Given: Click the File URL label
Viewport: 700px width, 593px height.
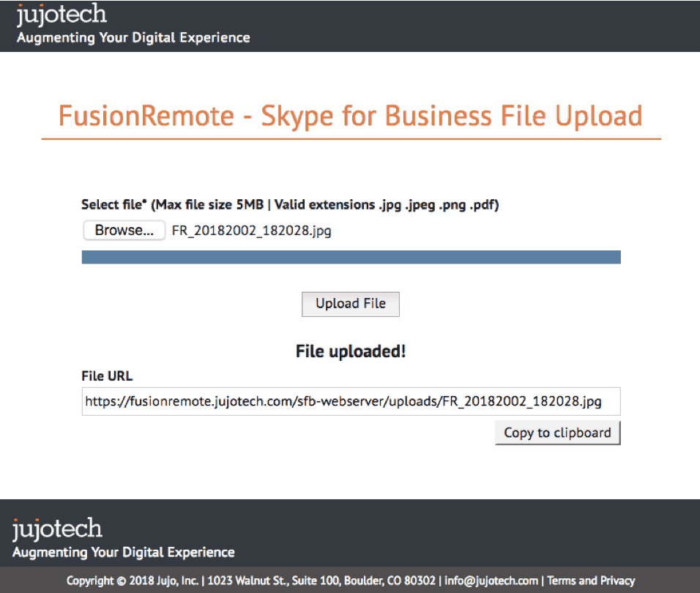Looking at the screenshot, I should point(107,376).
